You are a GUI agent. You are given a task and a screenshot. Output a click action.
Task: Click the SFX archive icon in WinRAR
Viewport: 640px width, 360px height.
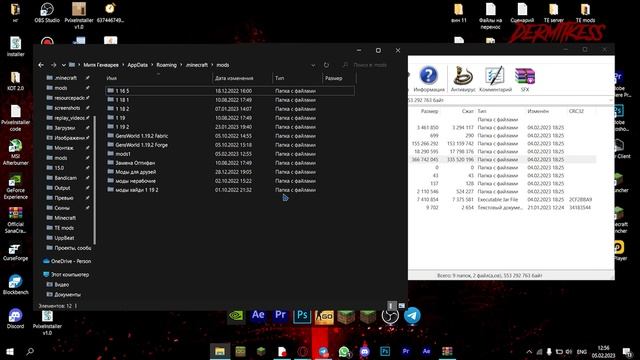[525, 79]
